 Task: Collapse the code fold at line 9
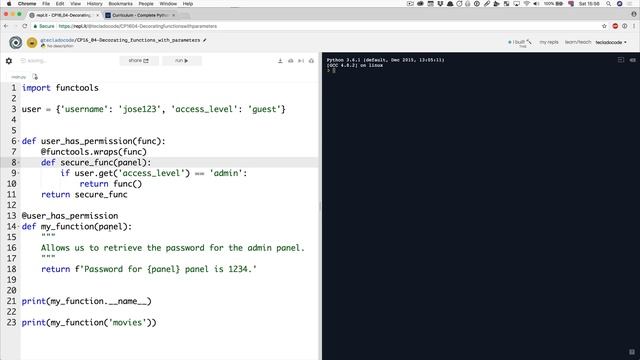[18, 173]
